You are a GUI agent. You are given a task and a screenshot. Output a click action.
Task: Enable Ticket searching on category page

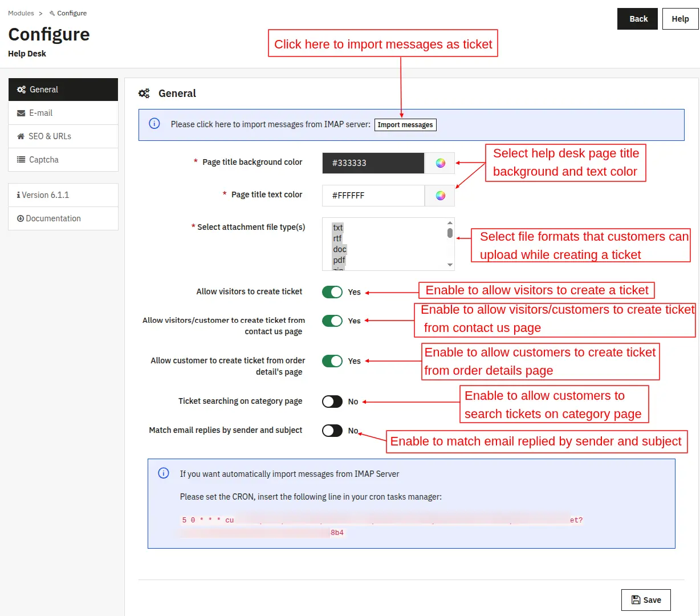[332, 402]
